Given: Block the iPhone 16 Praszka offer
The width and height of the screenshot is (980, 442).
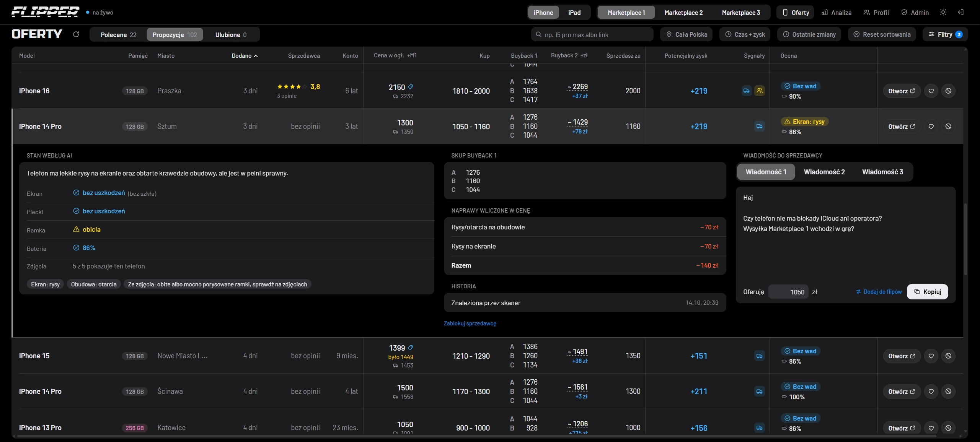Looking at the screenshot, I should pyautogui.click(x=948, y=91).
